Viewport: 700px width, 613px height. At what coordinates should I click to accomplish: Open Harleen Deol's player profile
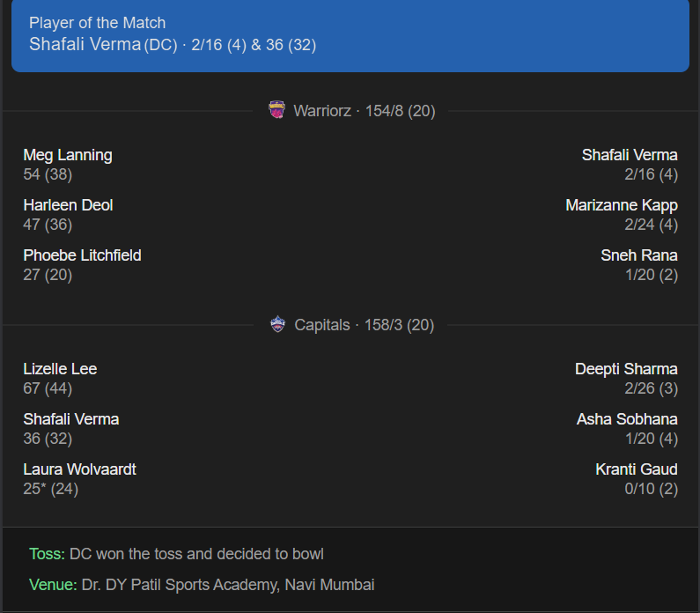pos(68,205)
